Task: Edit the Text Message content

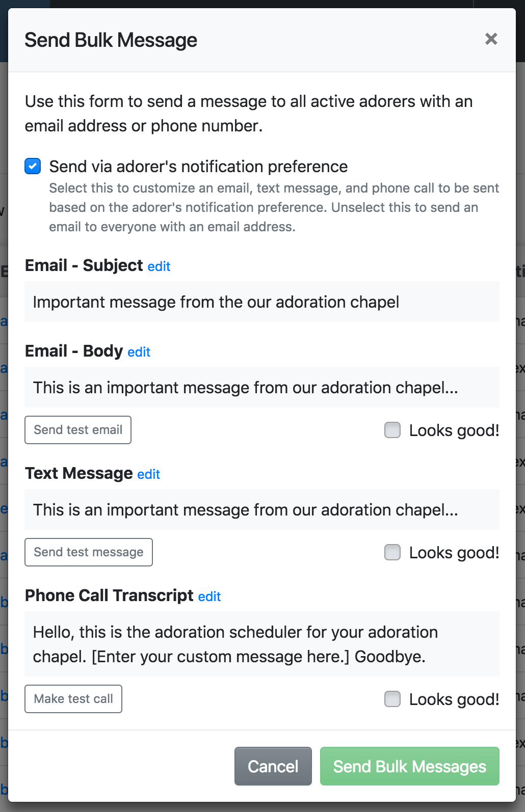Action: (148, 474)
